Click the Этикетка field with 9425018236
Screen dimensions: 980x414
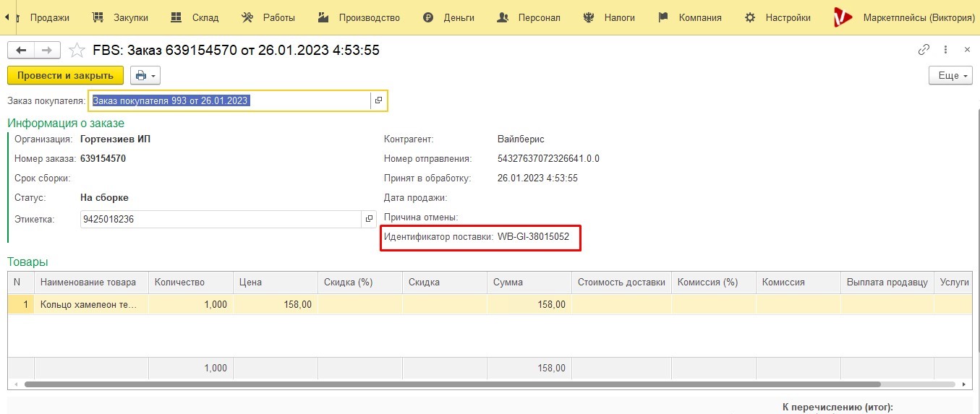221,219
